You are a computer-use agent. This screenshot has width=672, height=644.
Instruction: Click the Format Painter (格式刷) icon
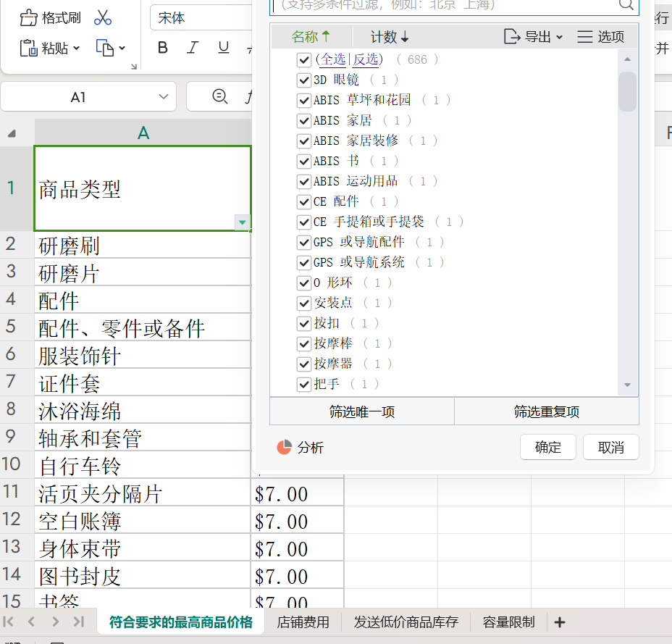29,18
